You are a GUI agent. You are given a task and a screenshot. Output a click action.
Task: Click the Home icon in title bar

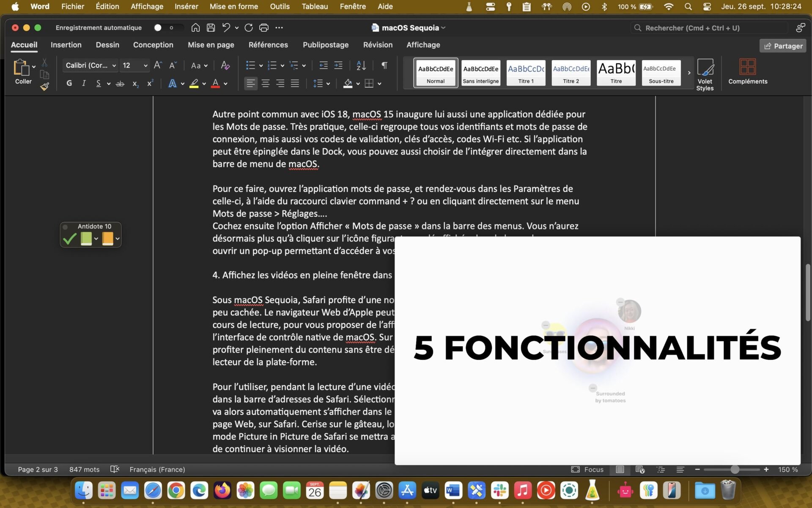point(195,28)
